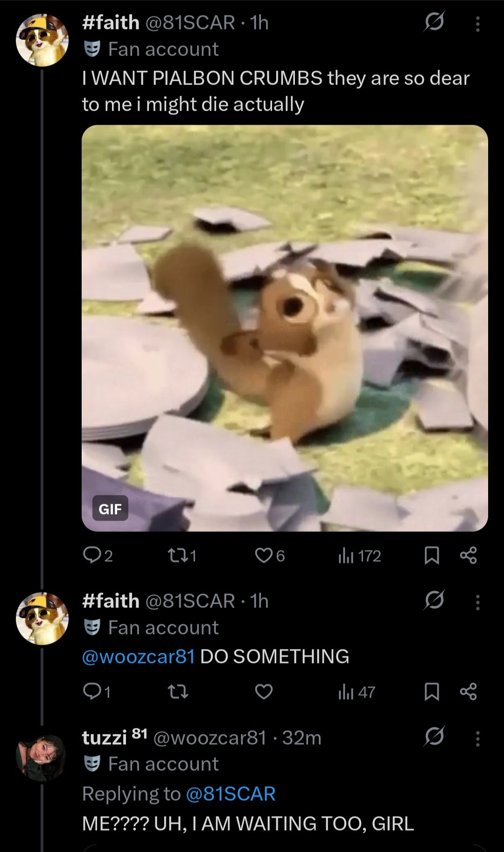
Task: Reply to the DO SOMETHING tweet
Action: [x=91, y=691]
